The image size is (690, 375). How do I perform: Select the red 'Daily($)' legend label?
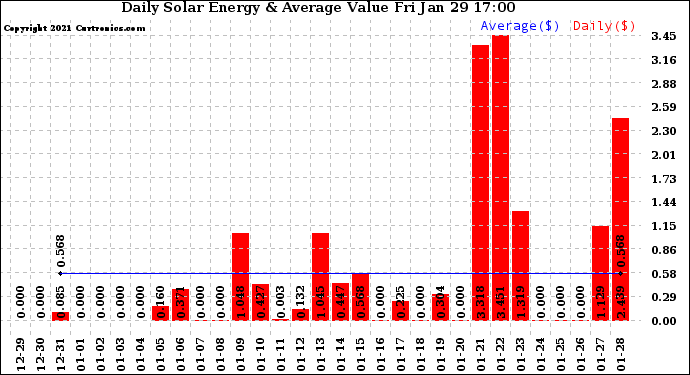coord(604,26)
